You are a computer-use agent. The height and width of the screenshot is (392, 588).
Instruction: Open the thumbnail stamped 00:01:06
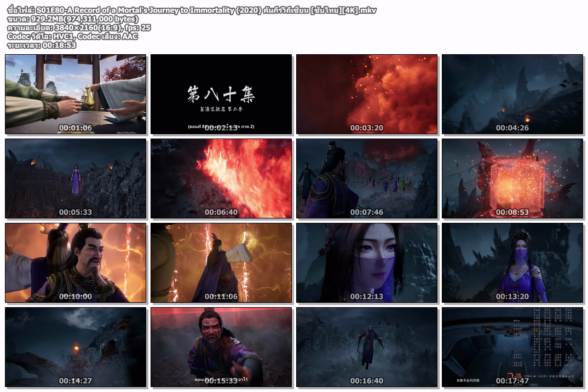(76, 94)
